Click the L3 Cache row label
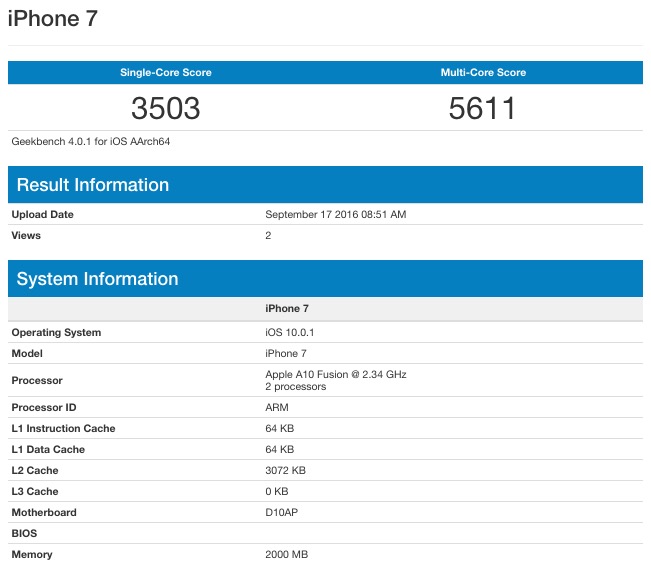This screenshot has height=568, width=651. point(35,491)
